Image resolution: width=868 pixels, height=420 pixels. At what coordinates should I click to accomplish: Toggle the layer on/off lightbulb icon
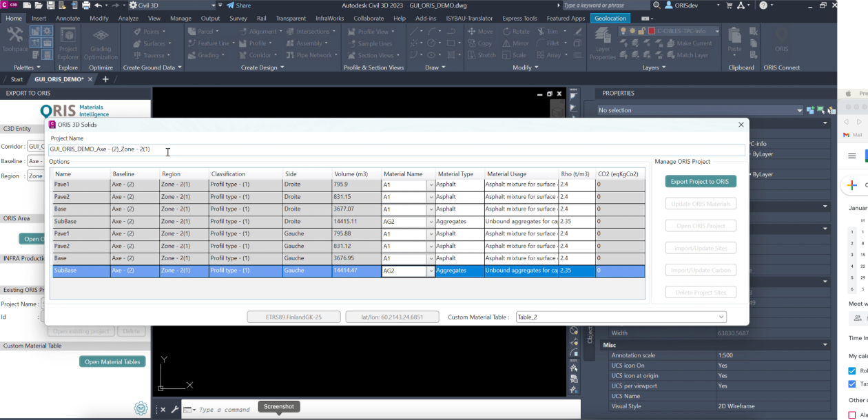tap(623, 31)
